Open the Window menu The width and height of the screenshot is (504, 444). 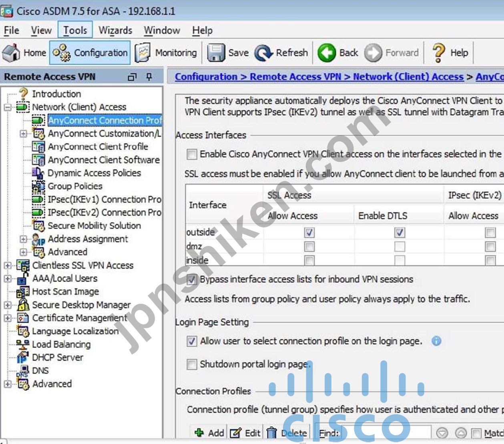[x=162, y=30]
